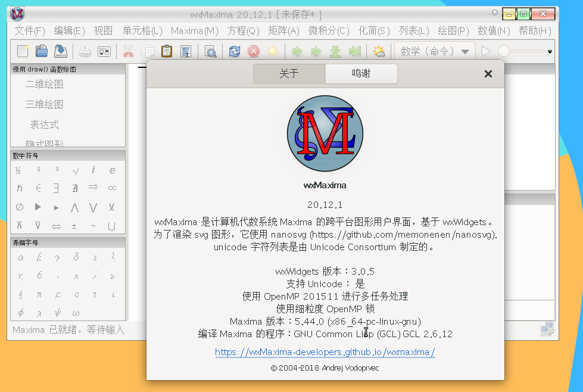Insert Greek letter phi
The height and width of the screenshot is (392, 583).
point(21,312)
